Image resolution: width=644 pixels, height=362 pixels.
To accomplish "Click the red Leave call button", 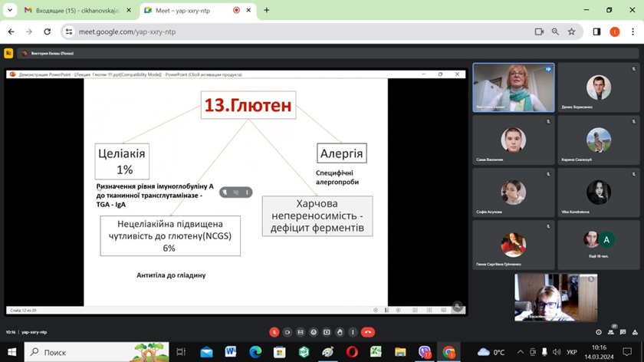I will [368, 332].
